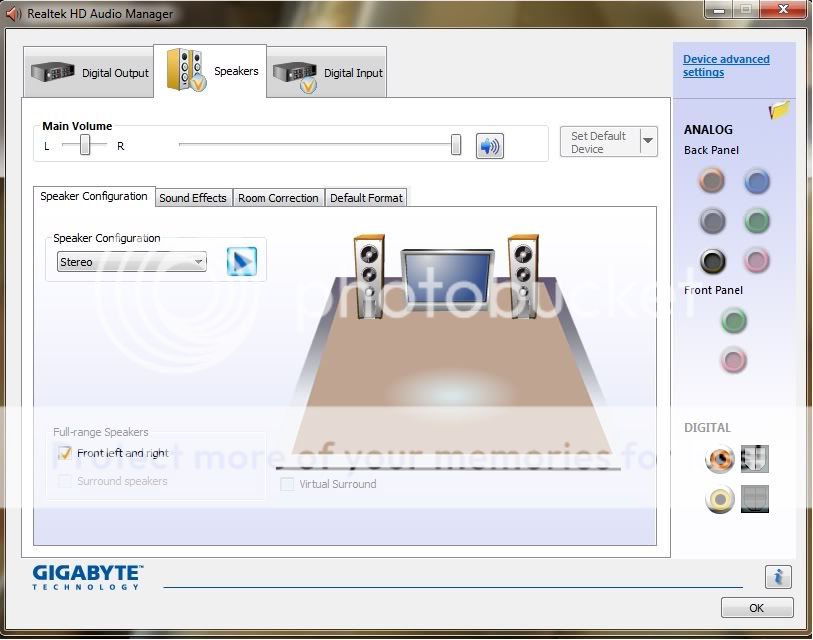813x640 pixels.
Task: Toggle Front left and right checkbox
Action: point(64,453)
